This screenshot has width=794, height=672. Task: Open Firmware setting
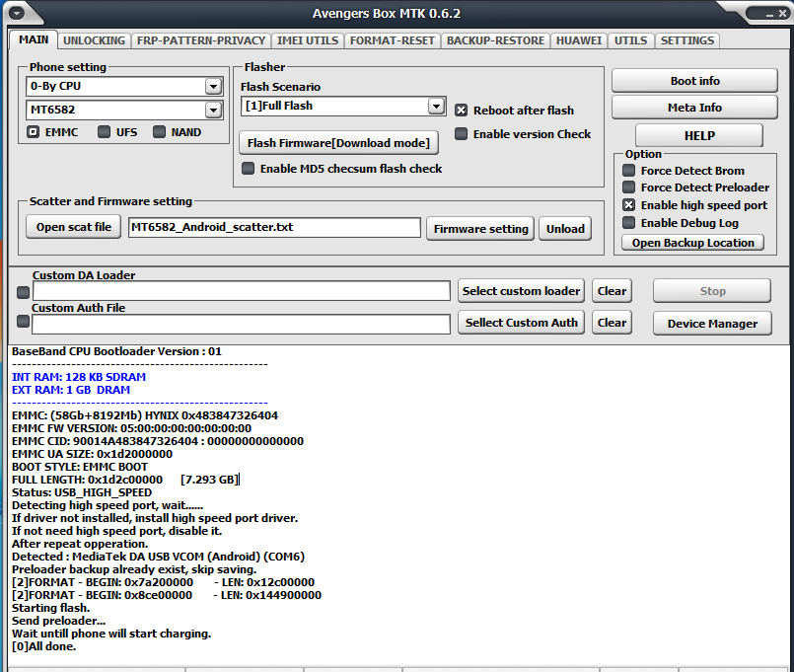(480, 229)
